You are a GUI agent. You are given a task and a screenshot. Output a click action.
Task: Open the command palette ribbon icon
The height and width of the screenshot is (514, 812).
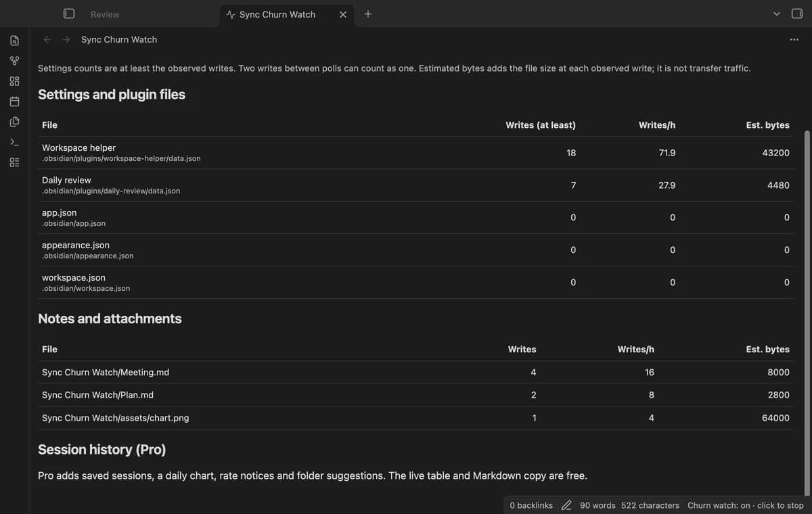[14, 142]
